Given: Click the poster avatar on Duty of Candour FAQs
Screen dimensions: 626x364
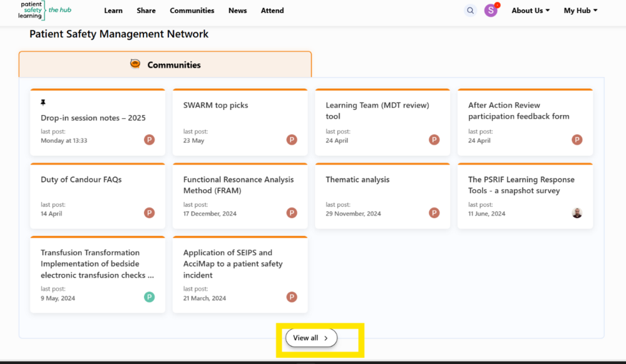Looking at the screenshot, I should [150, 213].
